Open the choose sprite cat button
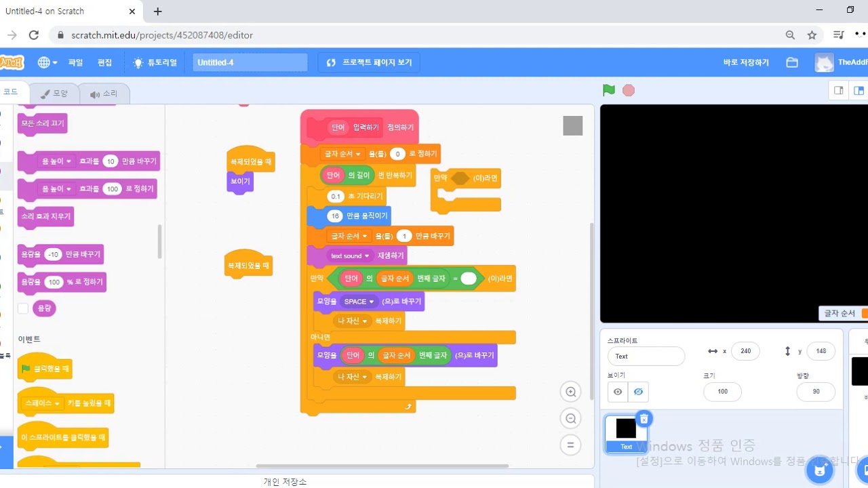The image size is (868, 488). pyautogui.click(x=820, y=469)
